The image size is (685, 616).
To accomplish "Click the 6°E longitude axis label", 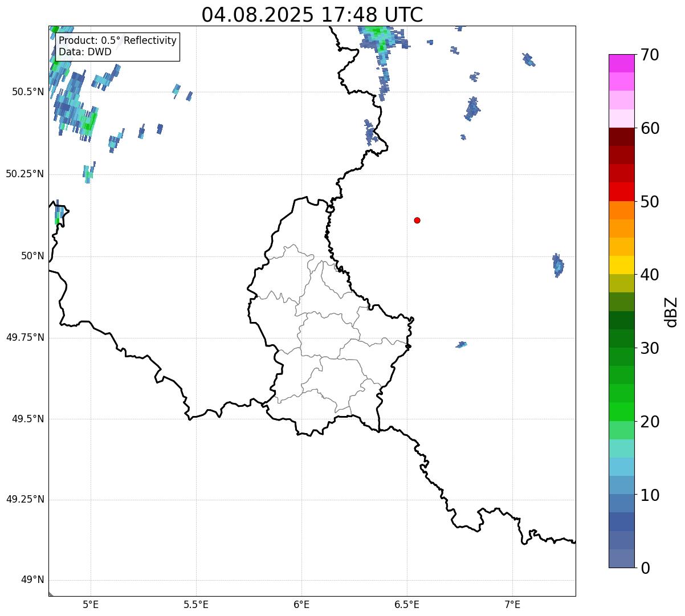I will 301,604.
